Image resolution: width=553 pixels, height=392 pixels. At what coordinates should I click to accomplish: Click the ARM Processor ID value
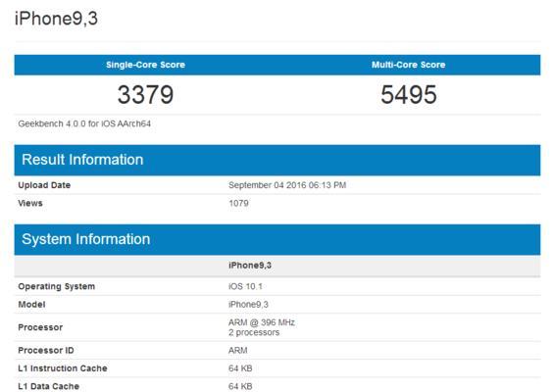(238, 351)
